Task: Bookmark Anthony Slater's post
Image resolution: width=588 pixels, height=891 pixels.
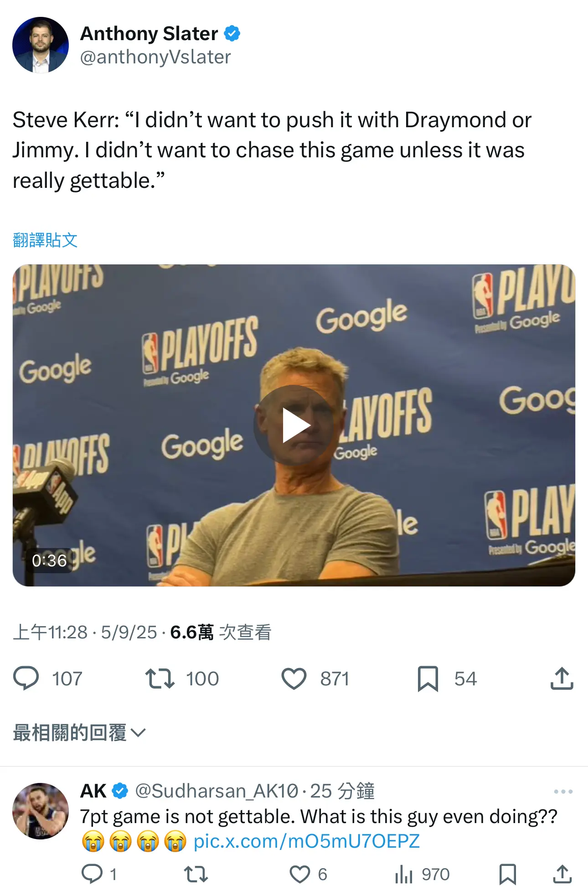Action: (x=428, y=679)
